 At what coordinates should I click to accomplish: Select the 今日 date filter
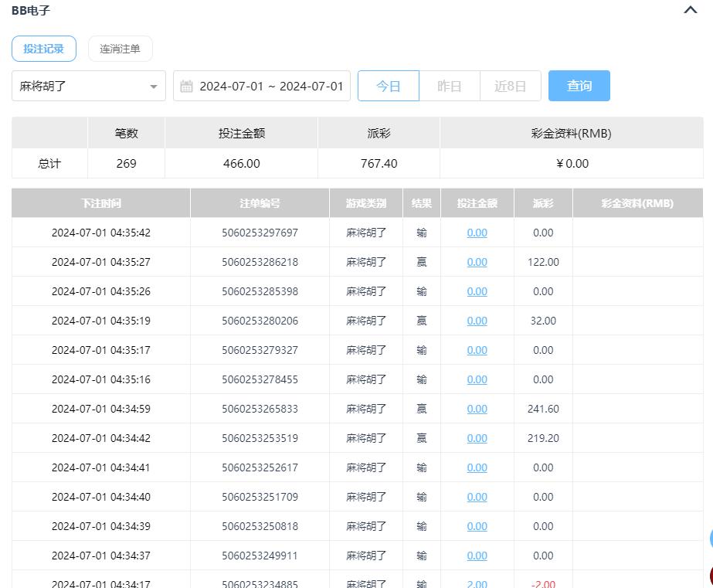(x=388, y=86)
